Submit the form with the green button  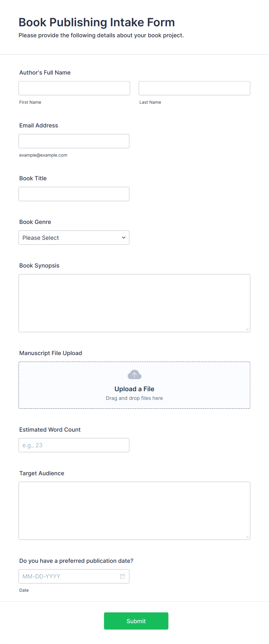136,621
